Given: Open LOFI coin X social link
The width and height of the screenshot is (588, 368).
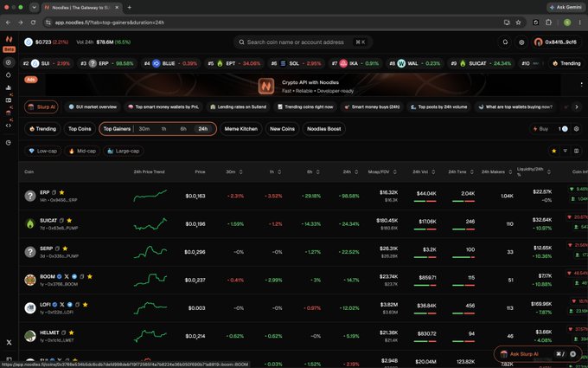Looking at the screenshot, I should [x=62, y=305].
